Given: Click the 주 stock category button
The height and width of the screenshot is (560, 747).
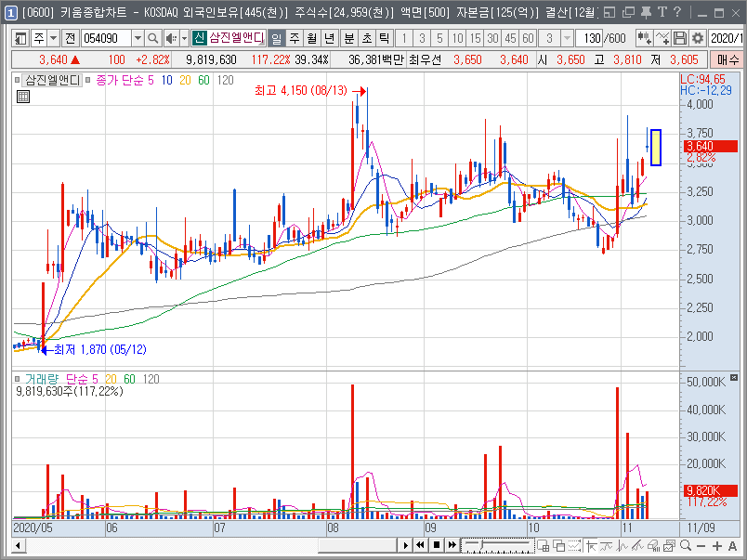Looking at the screenshot, I should pos(39,38).
